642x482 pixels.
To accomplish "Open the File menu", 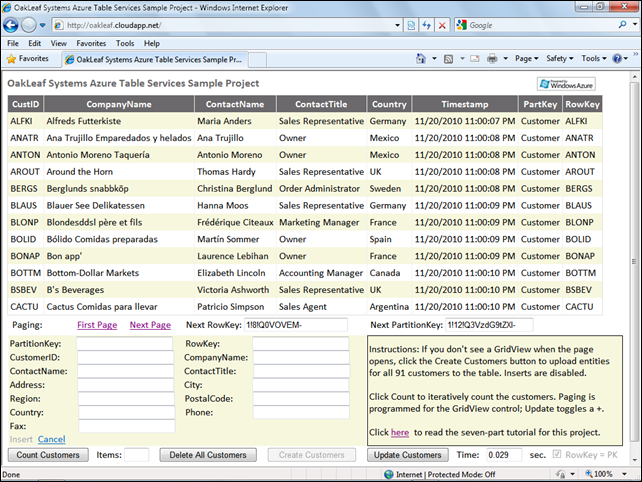I will 13,43.
